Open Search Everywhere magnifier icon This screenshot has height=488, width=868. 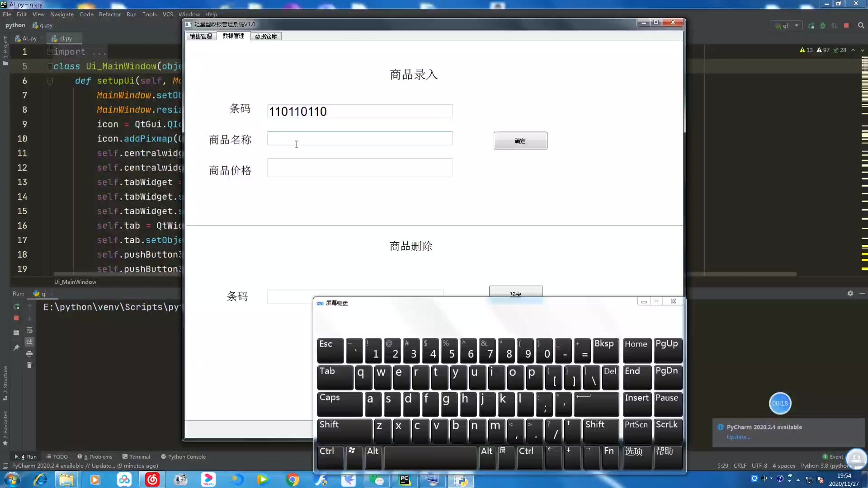tap(861, 26)
